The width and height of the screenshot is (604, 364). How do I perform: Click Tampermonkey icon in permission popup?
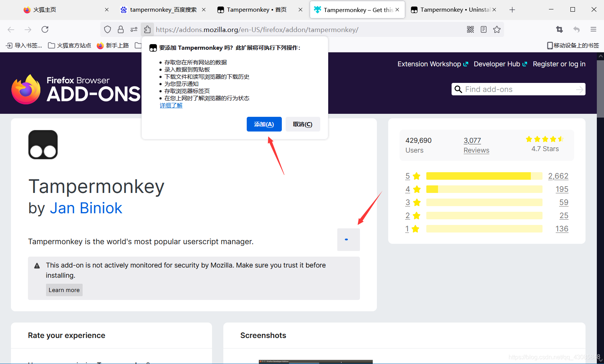(x=153, y=48)
